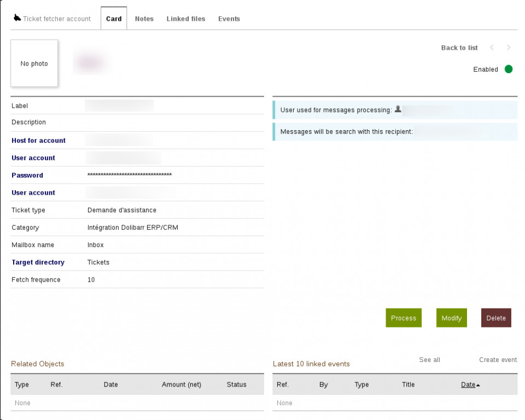Click the 'Tickets' target directory value

click(98, 262)
